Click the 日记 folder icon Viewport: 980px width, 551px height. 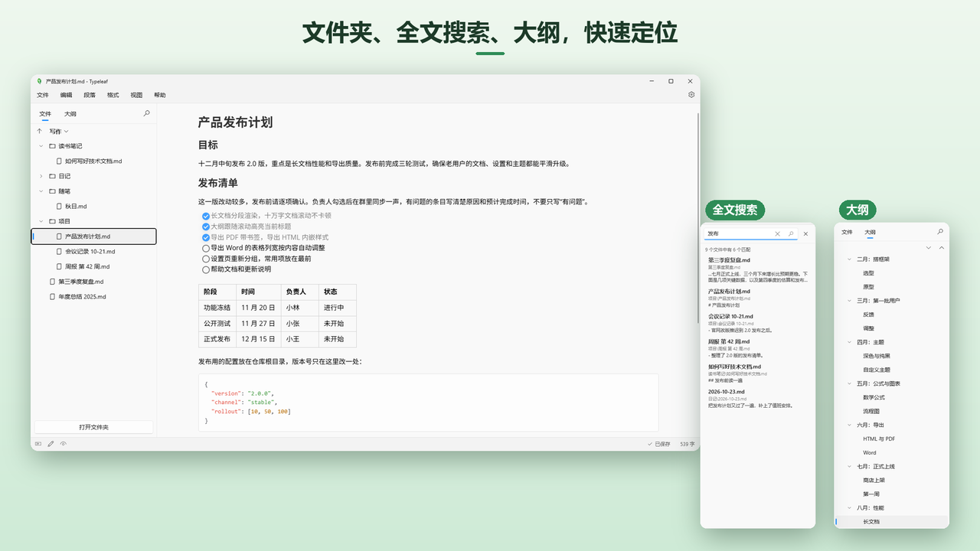[x=53, y=176]
